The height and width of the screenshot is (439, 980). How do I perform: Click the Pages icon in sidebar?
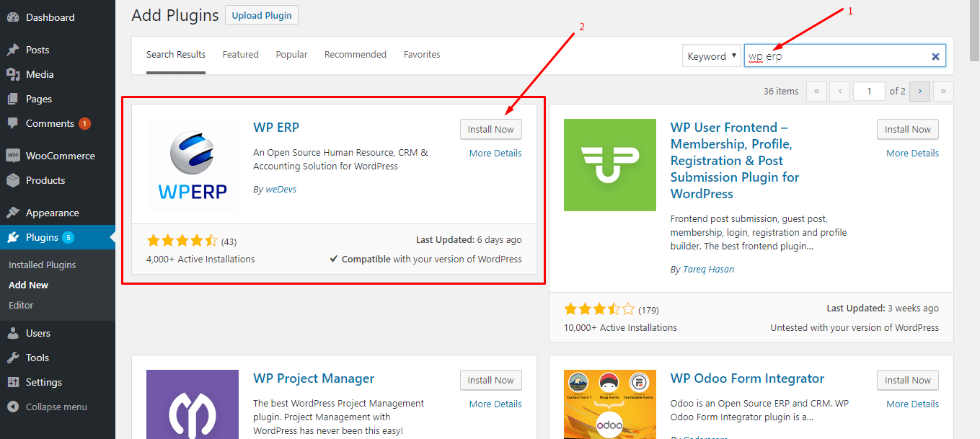pos(13,99)
